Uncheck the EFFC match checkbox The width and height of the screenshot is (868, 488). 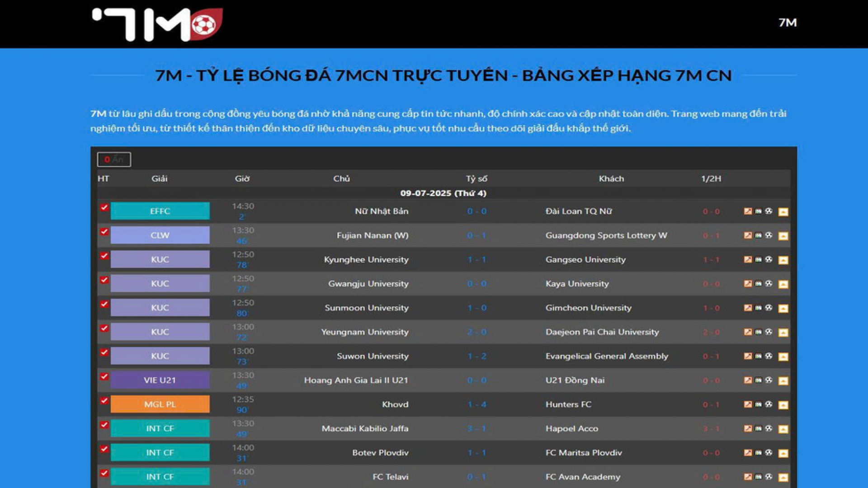pyautogui.click(x=104, y=207)
